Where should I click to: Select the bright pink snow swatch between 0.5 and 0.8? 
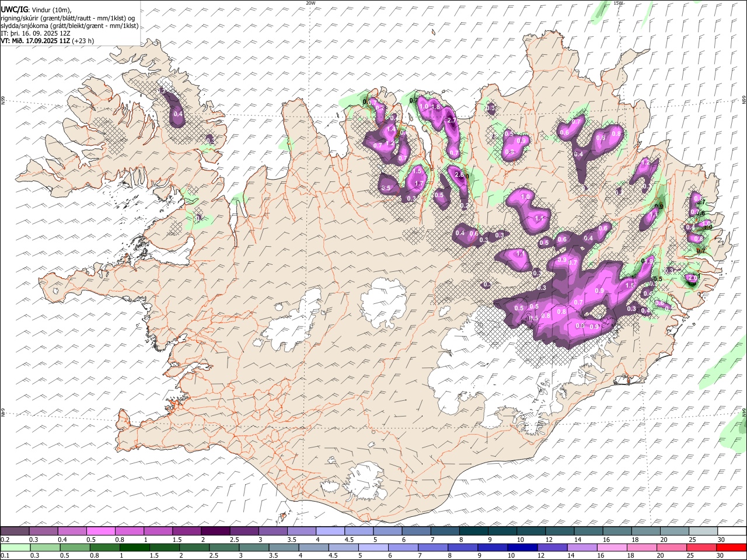(101, 531)
